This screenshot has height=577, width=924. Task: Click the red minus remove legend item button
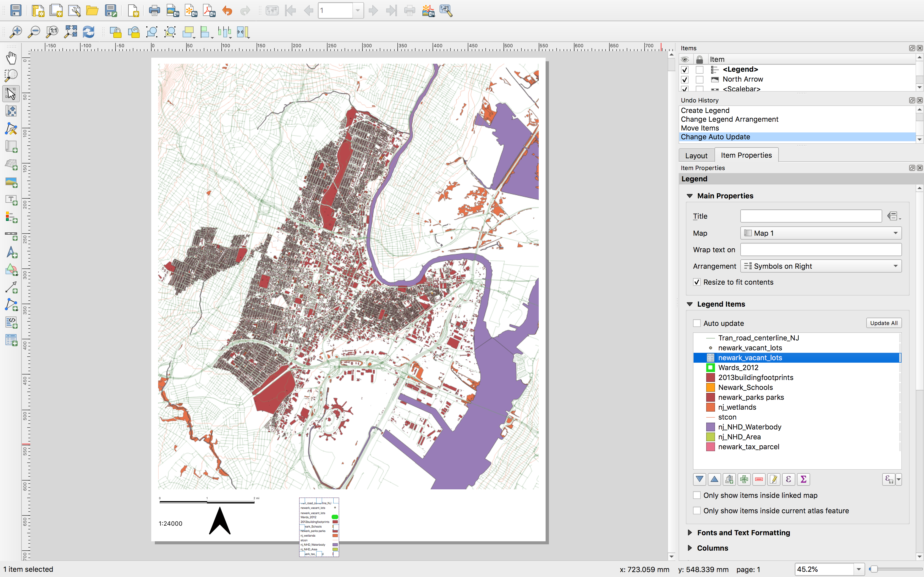click(x=759, y=479)
